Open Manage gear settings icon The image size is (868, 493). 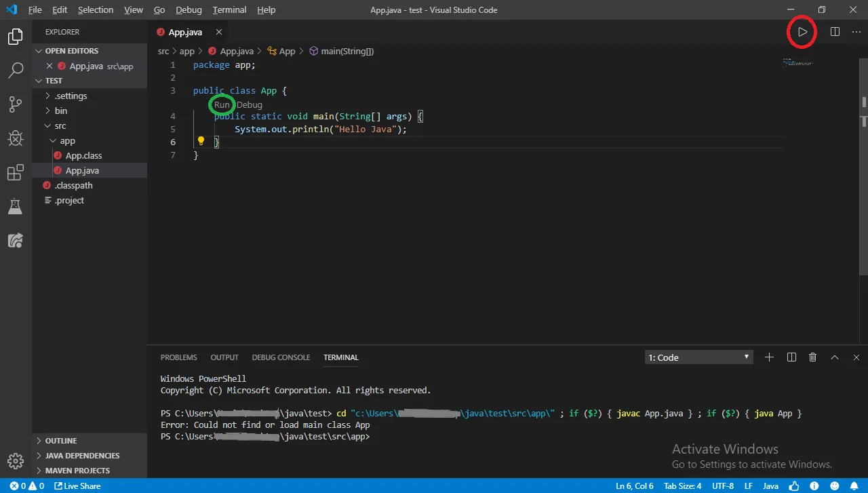[x=15, y=460]
